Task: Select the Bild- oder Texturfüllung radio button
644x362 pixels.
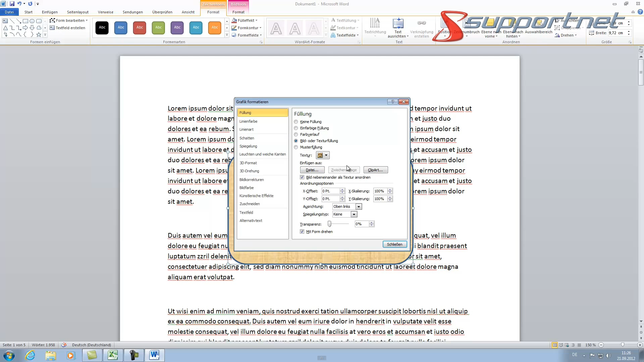Action: (296, 141)
